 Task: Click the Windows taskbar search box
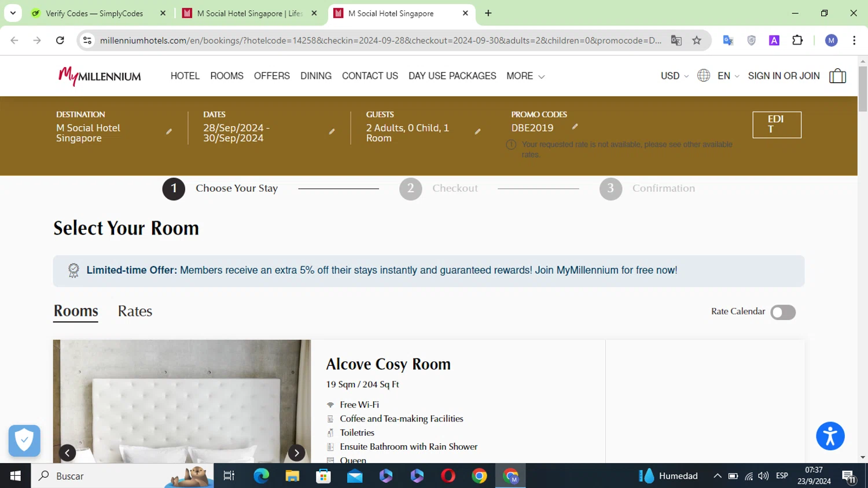(x=122, y=476)
